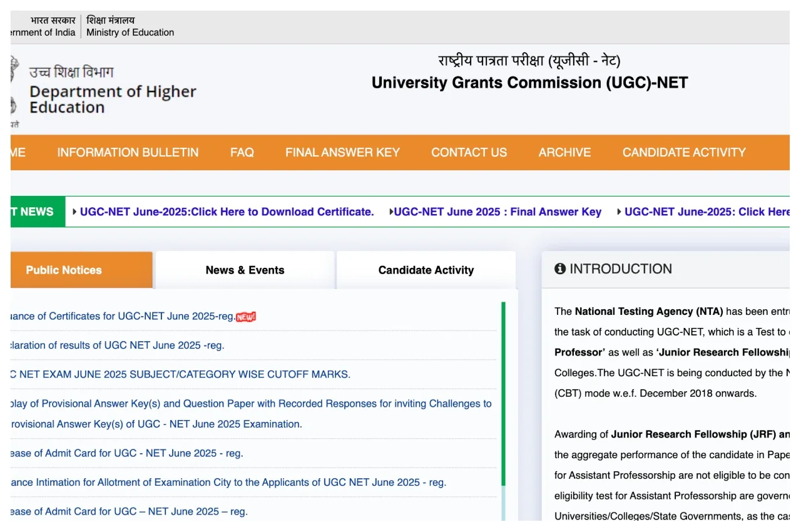Open the FAQ menu item

click(242, 152)
